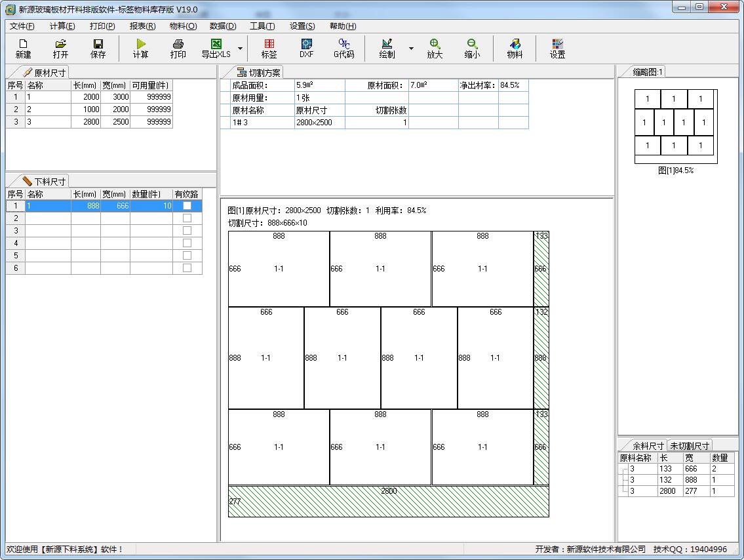Image resolution: width=744 pixels, height=560 pixels.
Task: Switch to the 未切割尺寸 tab
Action: point(689,446)
